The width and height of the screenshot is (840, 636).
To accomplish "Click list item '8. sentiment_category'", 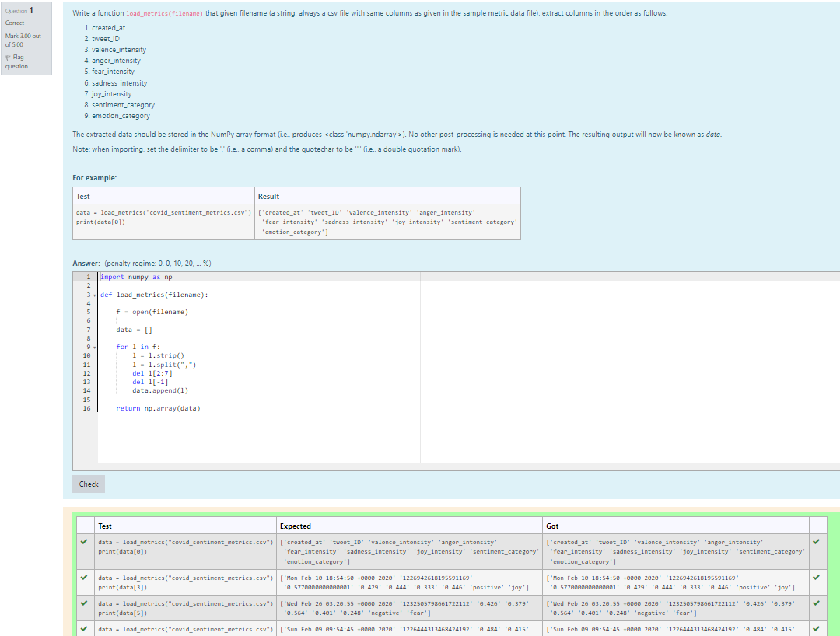I will (x=120, y=105).
